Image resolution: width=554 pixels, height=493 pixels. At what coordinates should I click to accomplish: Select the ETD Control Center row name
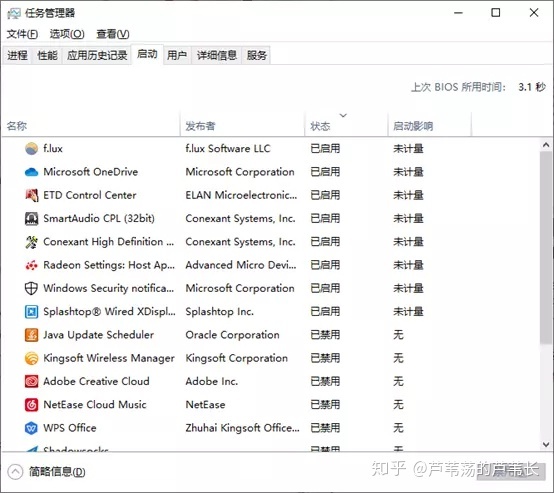point(90,195)
